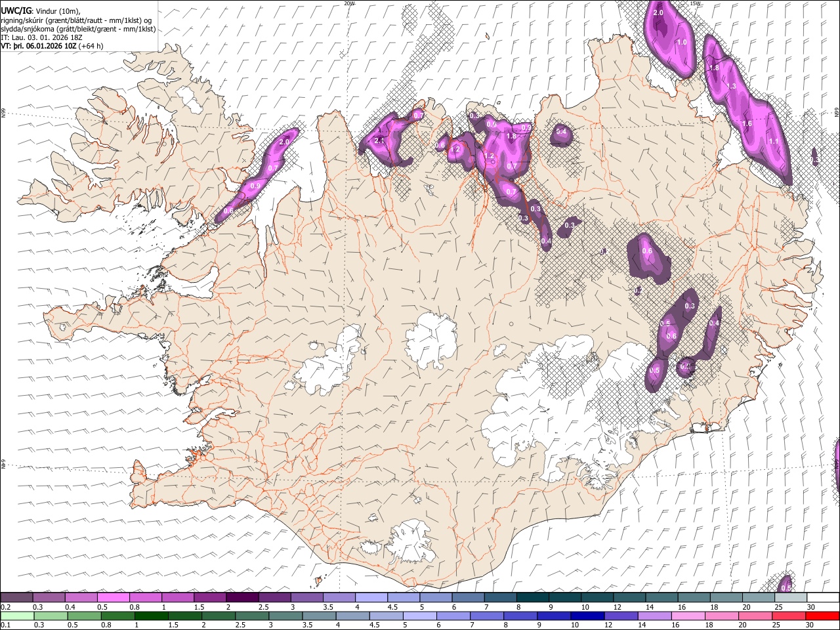Select the darkest green 1–1.5 rain scale swatch

tap(151, 616)
